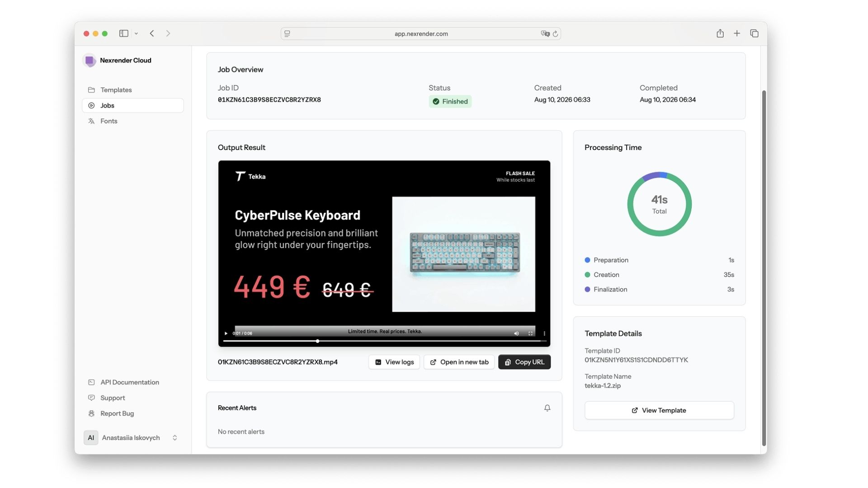Click the Created date Aug 10, 2026 06:33
Screen dimensions: 868x488
pos(562,100)
